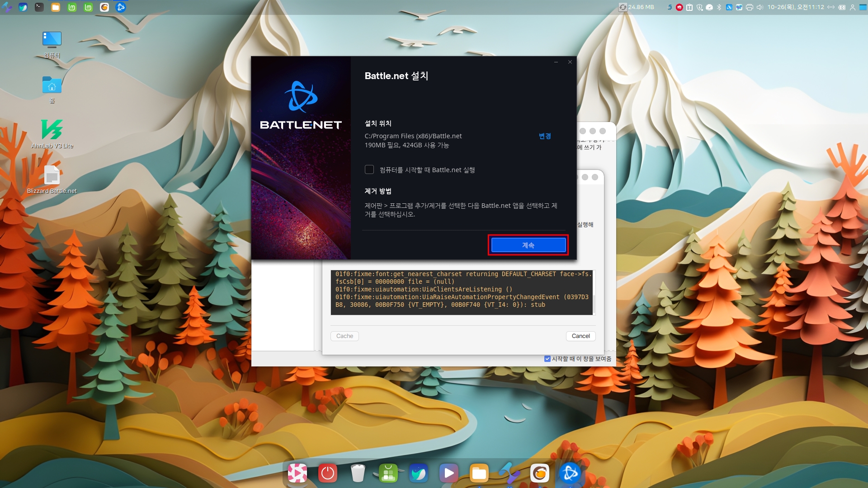Uncheck 시작할 때 이 창을 보여줌 checkbox
The width and height of the screenshot is (868, 488).
tap(547, 359)
